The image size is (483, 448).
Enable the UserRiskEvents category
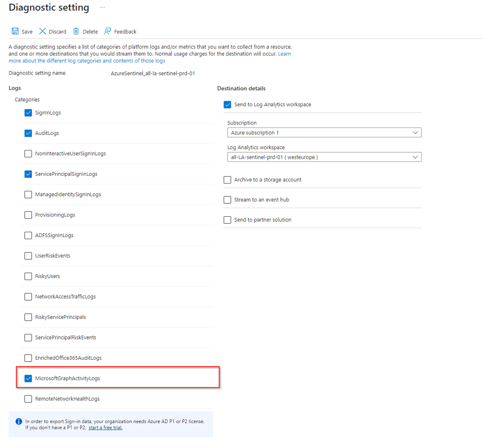(x=28, y=256)
